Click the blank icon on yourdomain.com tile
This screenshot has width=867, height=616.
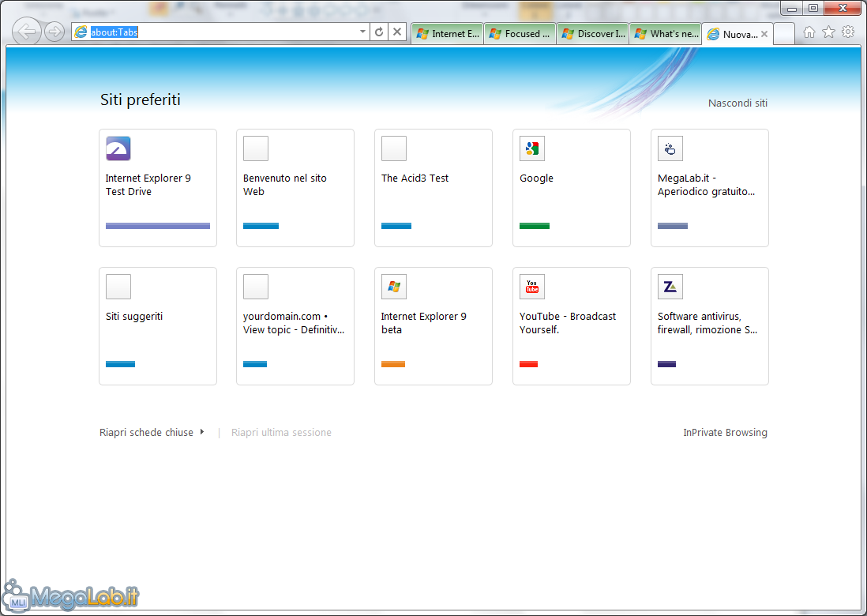[x=256, y=287]
